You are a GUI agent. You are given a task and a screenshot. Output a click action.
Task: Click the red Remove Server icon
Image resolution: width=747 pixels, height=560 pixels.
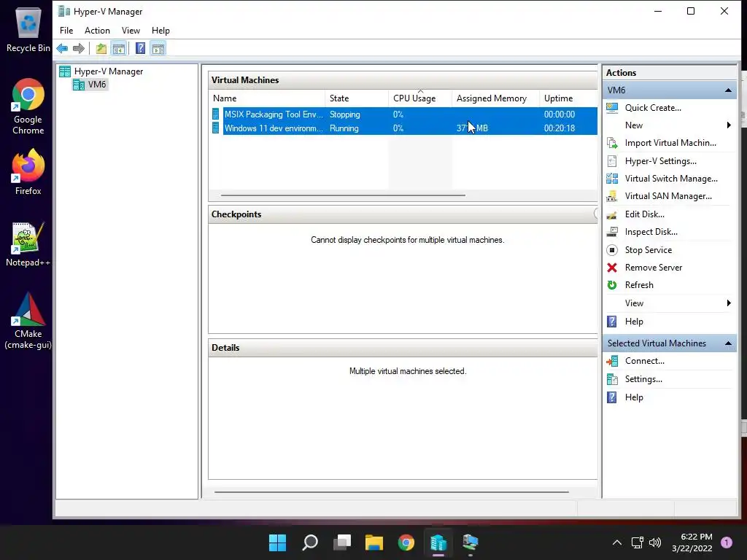tap(612, 268)
